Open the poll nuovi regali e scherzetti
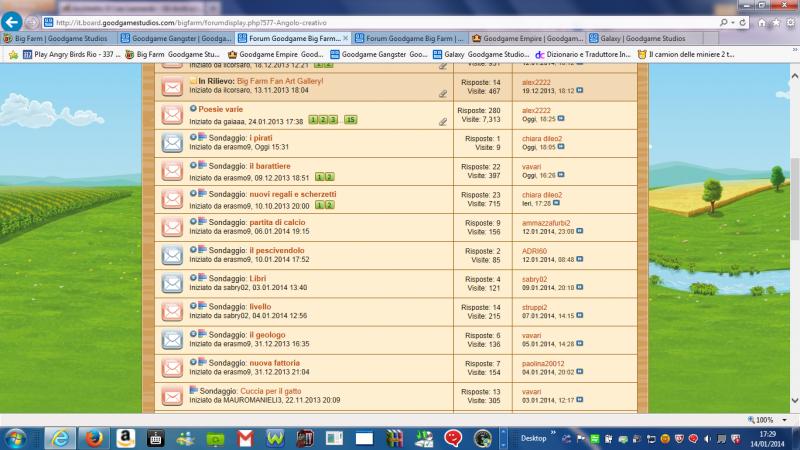 [x=293, y=194]
